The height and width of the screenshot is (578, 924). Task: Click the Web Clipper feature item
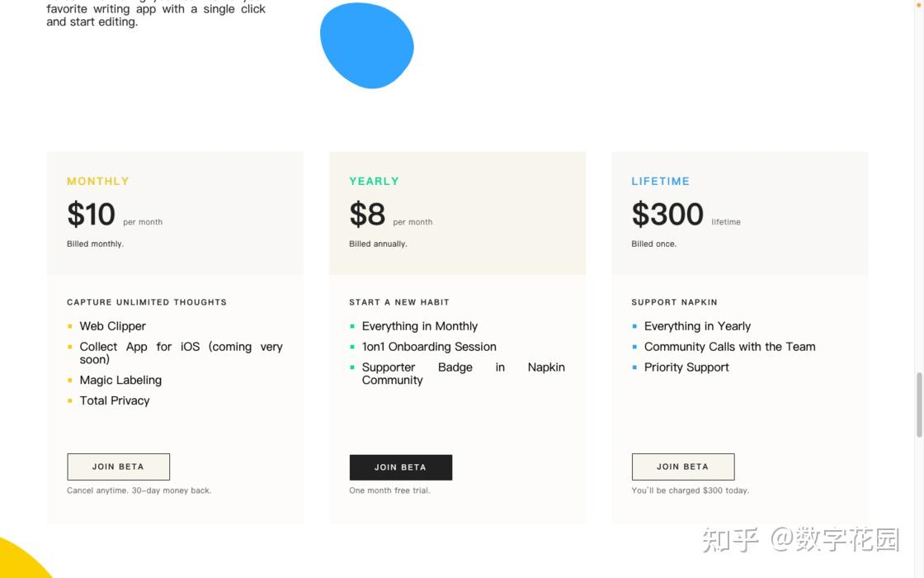pyautogui.click(x=112, y=325)
